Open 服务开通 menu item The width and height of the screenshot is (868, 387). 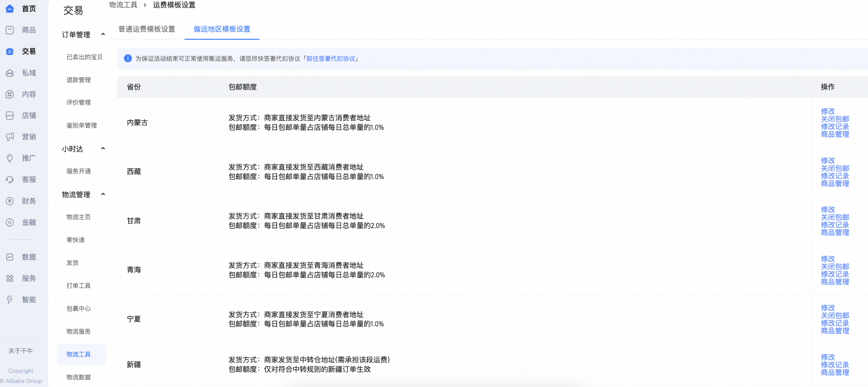tap(79, 171)
